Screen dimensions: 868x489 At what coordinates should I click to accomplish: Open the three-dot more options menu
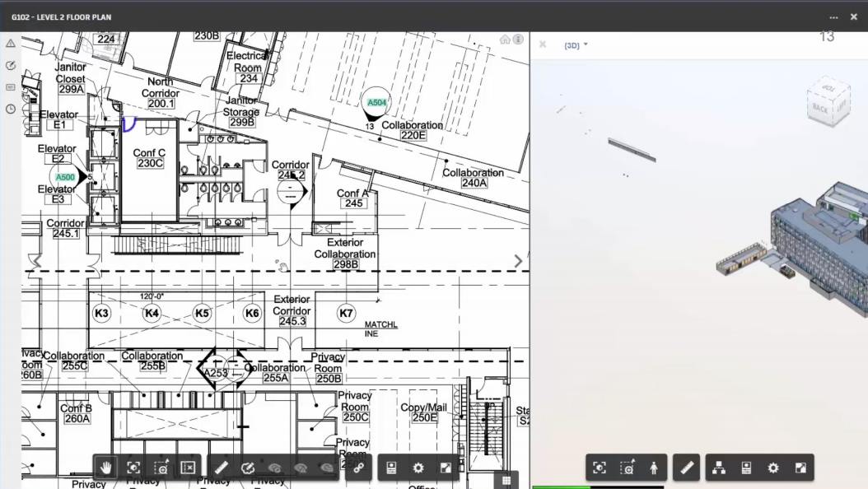833,17
